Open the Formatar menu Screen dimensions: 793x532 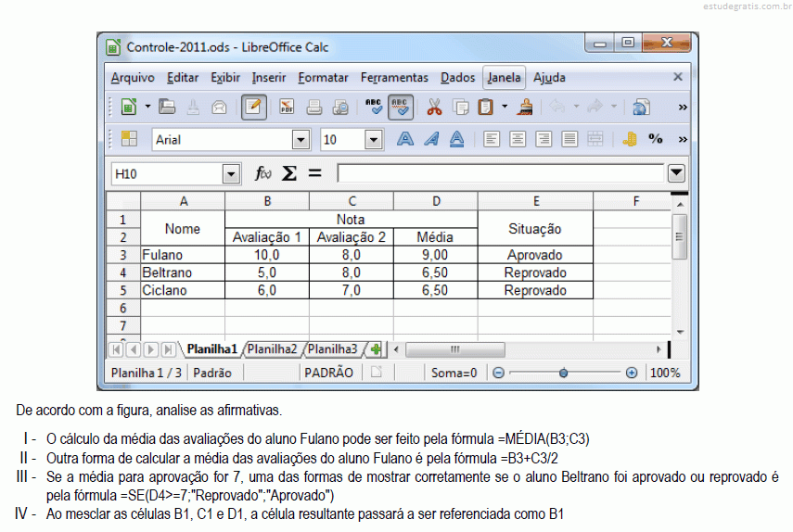tap(323, 78)
